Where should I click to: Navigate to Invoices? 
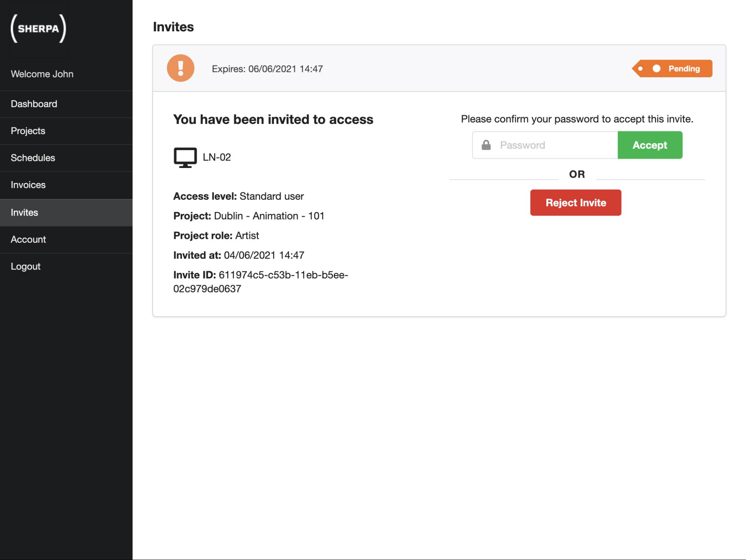(28, 185)
